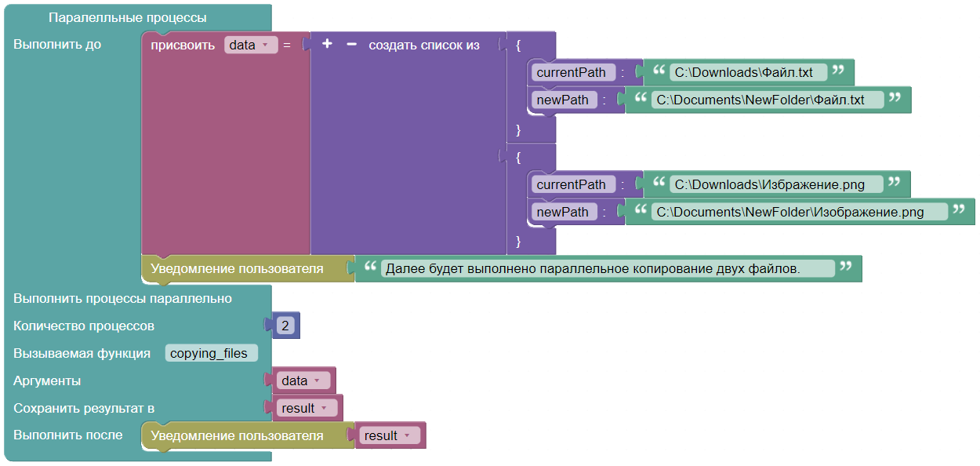Click the minus icon to remove a list item
Screen dimensions: 980x466
click(351, 45)
